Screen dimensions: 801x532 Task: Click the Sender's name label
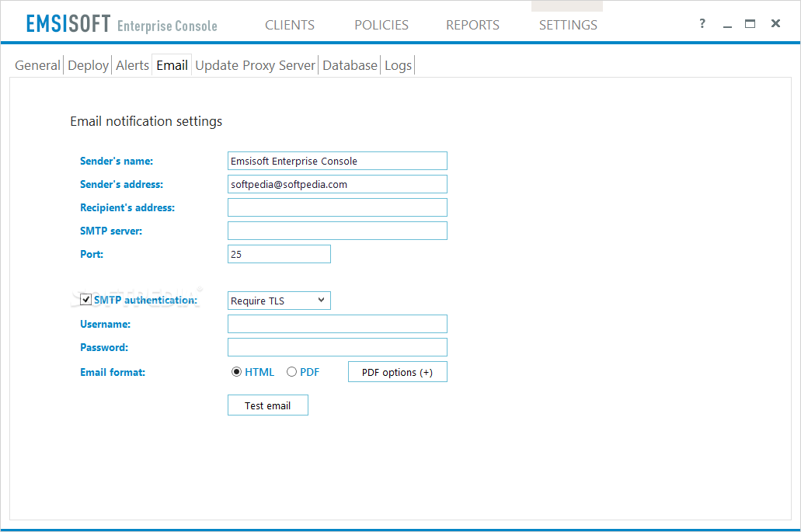click(x=117, y=161)
